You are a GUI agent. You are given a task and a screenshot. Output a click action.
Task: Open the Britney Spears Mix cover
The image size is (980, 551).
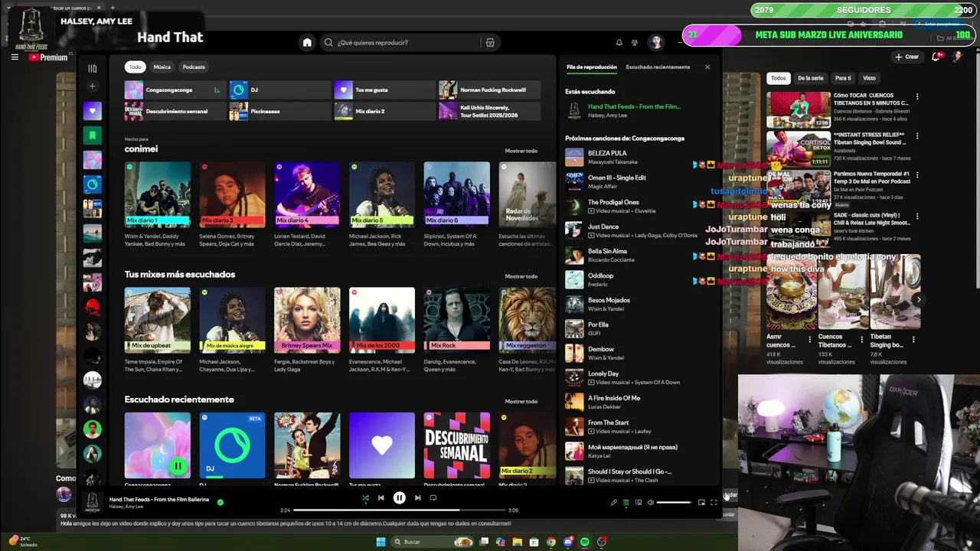[307, 320]
